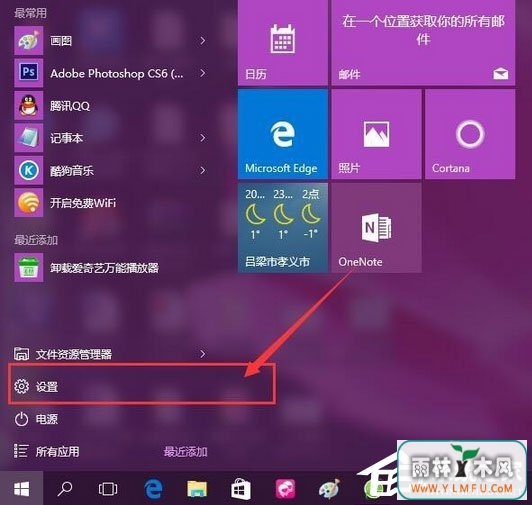Screen dimensions: 532x505
Task: Open the 邮件 mail tile
Action: [423, 42]
